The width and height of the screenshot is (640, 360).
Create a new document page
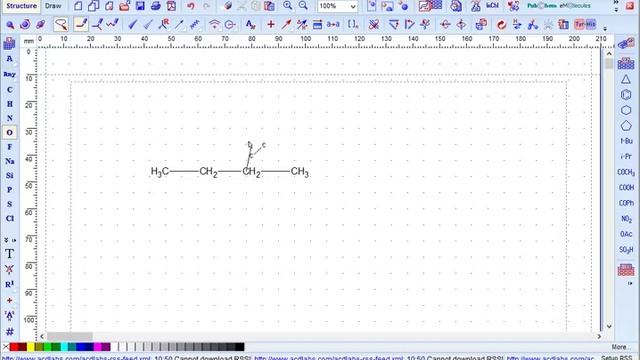78,6
